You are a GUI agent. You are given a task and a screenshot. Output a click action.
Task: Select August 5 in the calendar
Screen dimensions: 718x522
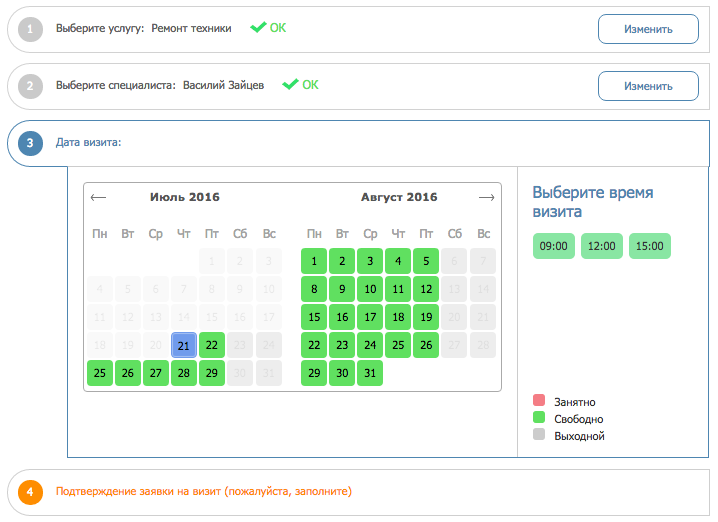tap(426, 261)
